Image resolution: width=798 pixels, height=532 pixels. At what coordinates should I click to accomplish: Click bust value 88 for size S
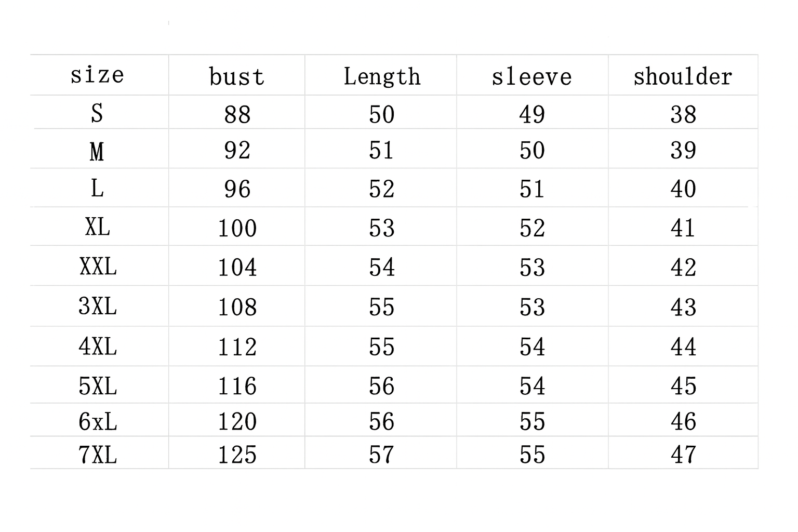pos(237,114)
